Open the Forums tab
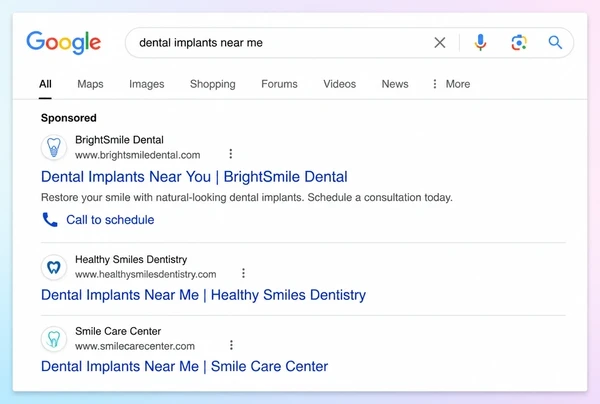The height and width of the screenshot is (404, 600). point(279,84)
